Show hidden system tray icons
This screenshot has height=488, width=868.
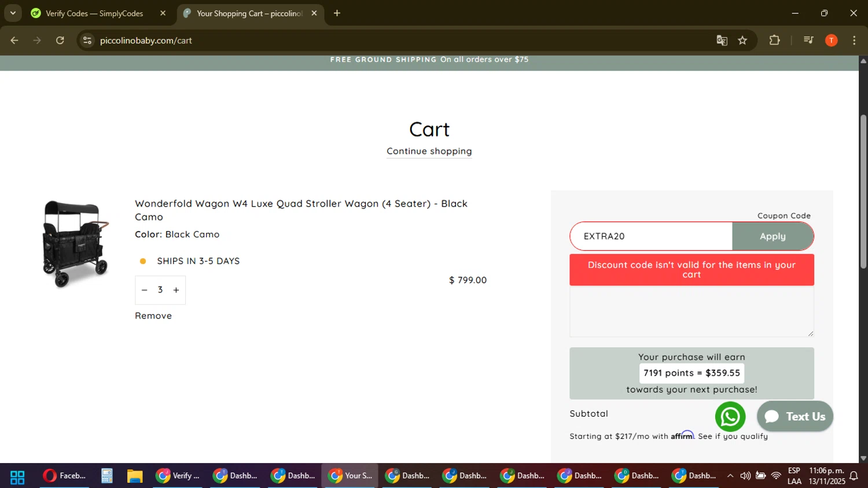point(730,476)
